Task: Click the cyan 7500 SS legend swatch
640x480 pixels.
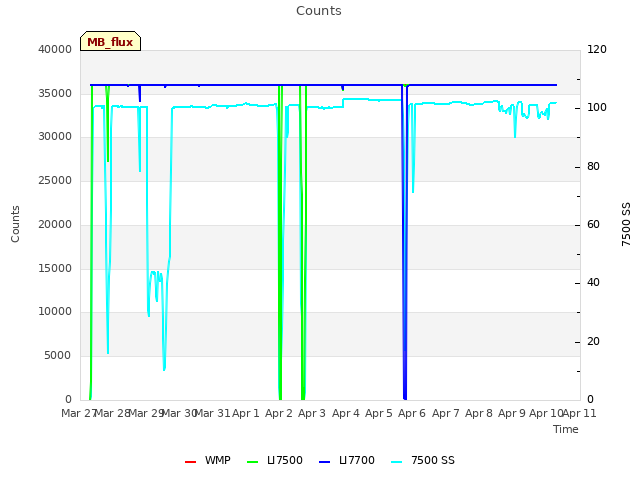Action: (x=396, y=462)
